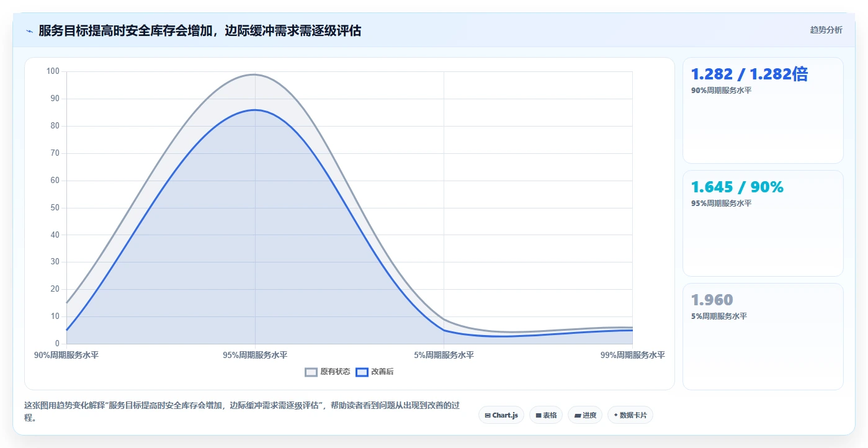Viewport: 868px width, 448px height.
Task: Click the x-axis label 90%周期服务水平
Action: point(66,356)
